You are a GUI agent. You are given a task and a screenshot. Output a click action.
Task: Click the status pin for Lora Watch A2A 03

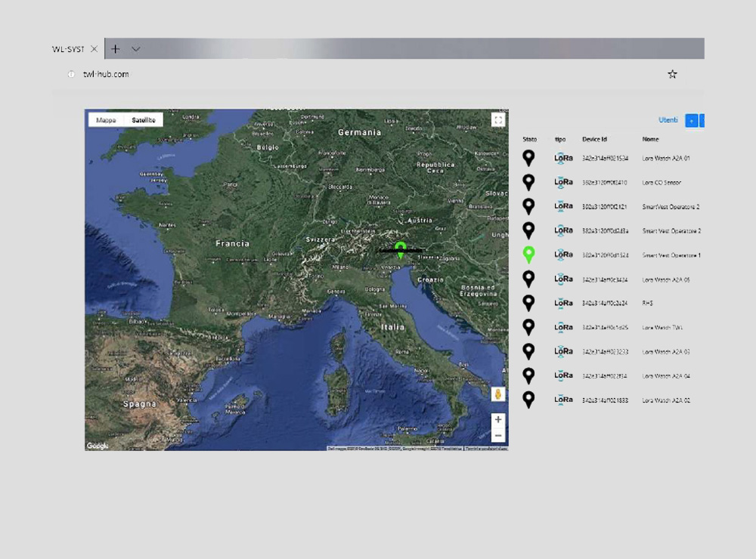(529, 351)
